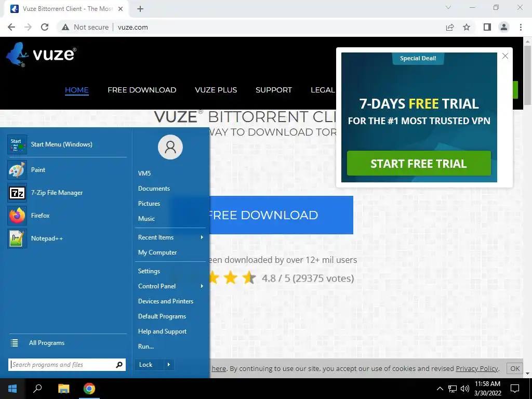Viewport: 532px width, 399px height.
Task: Open the tab search dropdown chevron
Action: pos(448,7)
